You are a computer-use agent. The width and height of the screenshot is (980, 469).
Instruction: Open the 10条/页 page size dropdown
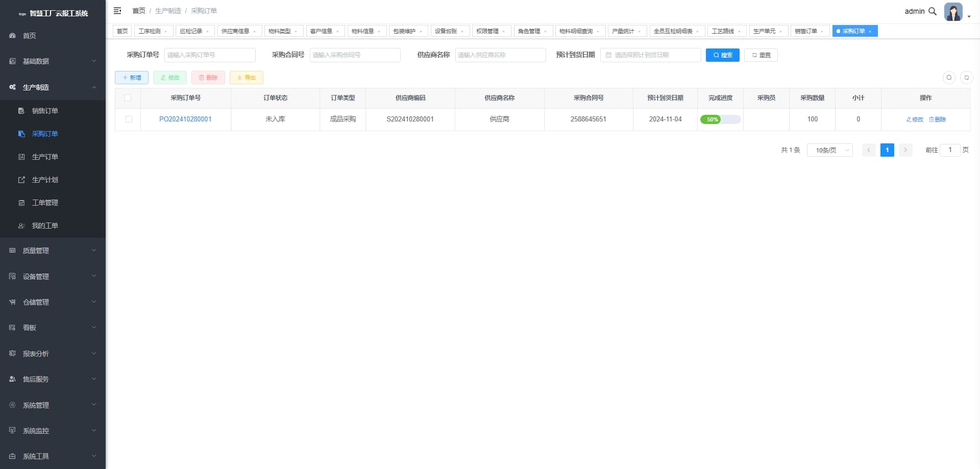[x=830, y=150]
